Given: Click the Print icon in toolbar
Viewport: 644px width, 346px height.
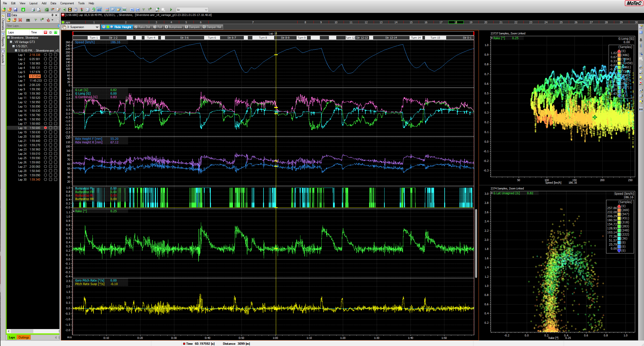Looking at the screenshot, I should [33, 10].
